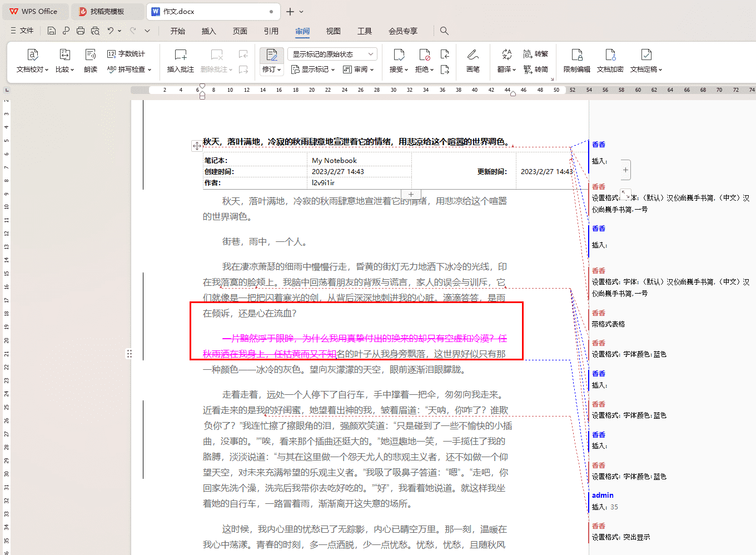Viewport: 756px width, 555px height.
Task: Switch to the 开始 tab
Action: (x=178, y=31)
